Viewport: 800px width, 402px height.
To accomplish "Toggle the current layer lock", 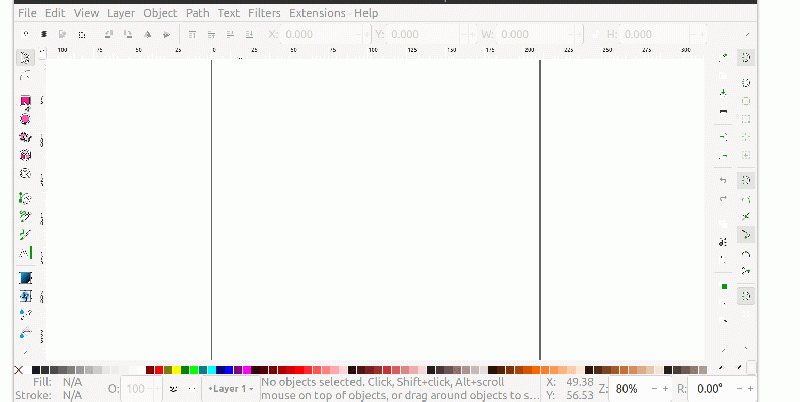I will (x=192, y=388).
